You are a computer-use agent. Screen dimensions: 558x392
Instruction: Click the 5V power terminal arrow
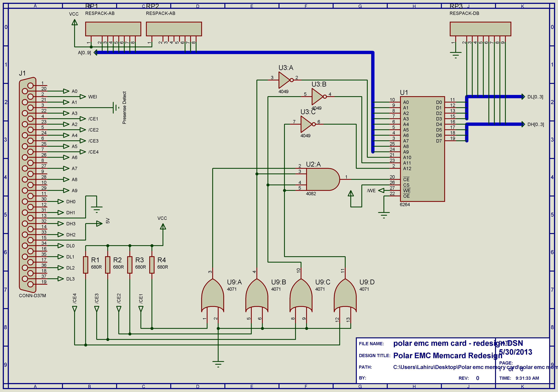click(x=99, y=223)
